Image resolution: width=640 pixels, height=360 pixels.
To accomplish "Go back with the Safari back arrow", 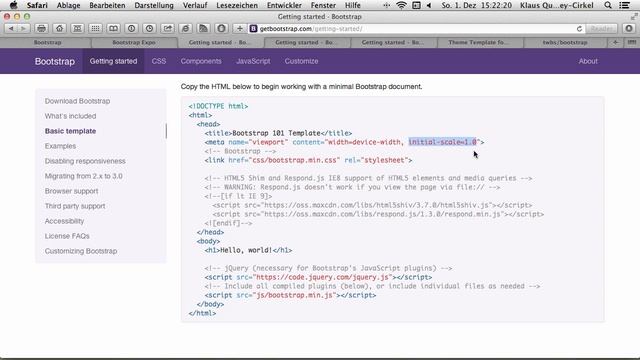I will [x=11, y=29].
